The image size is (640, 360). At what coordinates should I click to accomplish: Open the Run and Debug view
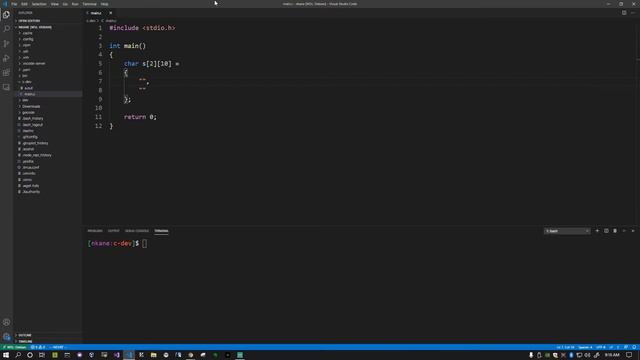click(6, 58)
